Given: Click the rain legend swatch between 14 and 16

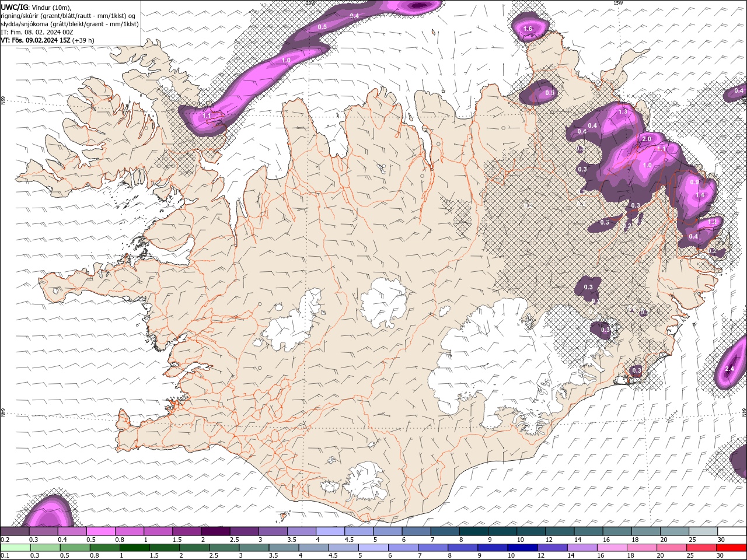Looking at the screenshot, I should pos(582,548).
